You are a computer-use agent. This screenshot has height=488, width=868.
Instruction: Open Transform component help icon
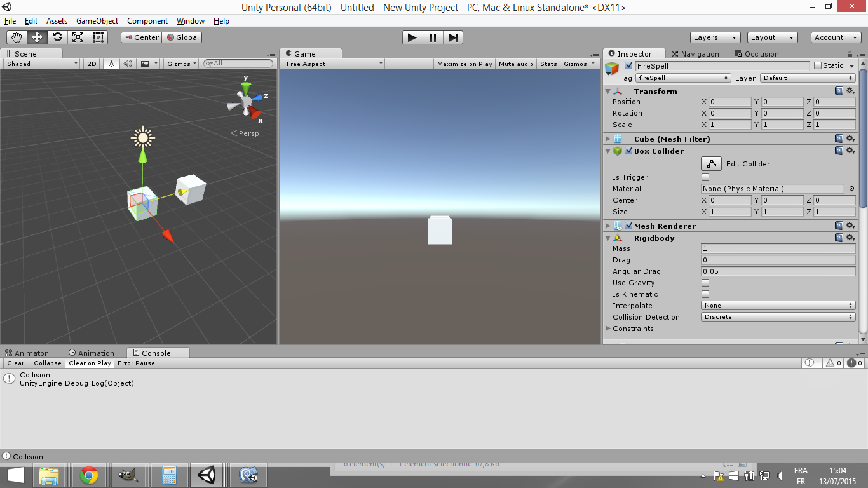click(839, 91)
